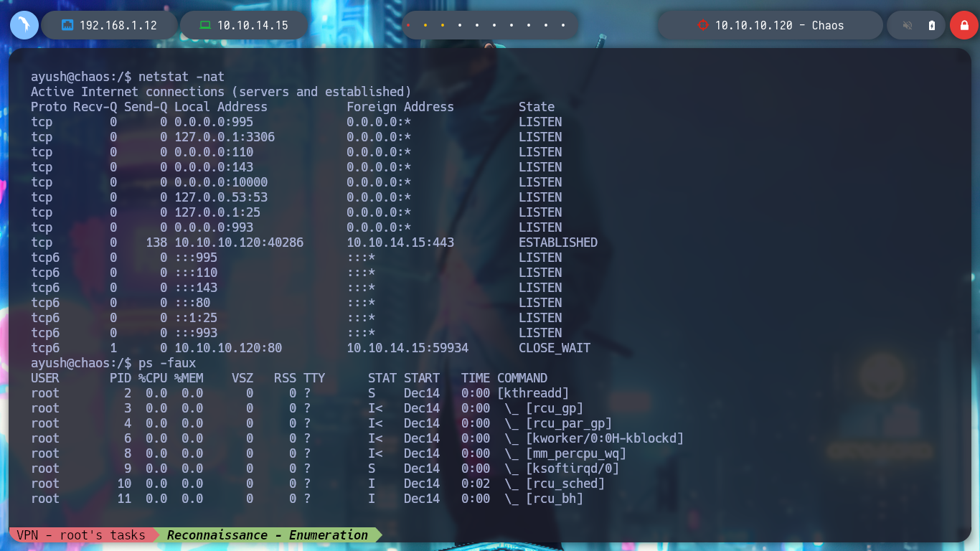The image size is (980, 551).
Task: Click tcp6 local address :::80
Action: point(192,303)
